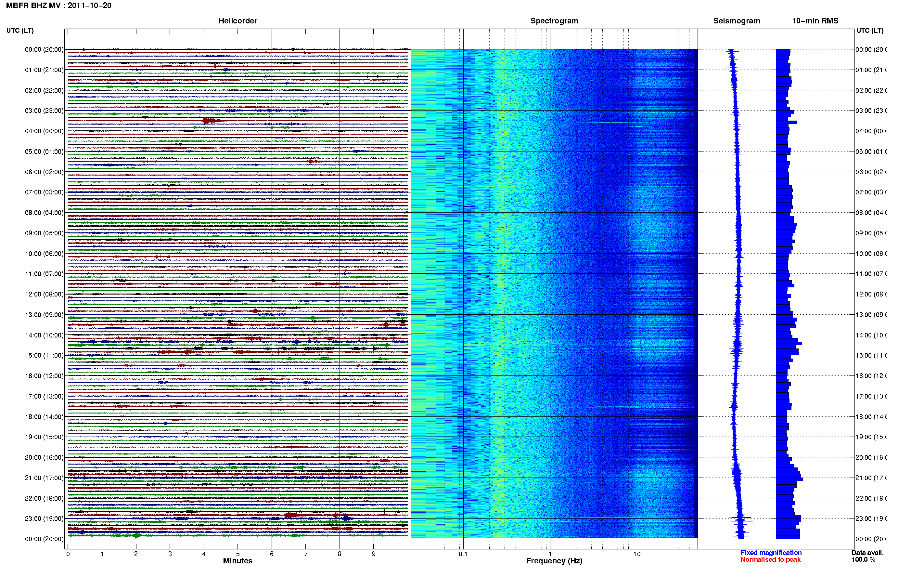Click the "100.0 %" data availability value
This screenshot has height=578, width=924.
863,560
